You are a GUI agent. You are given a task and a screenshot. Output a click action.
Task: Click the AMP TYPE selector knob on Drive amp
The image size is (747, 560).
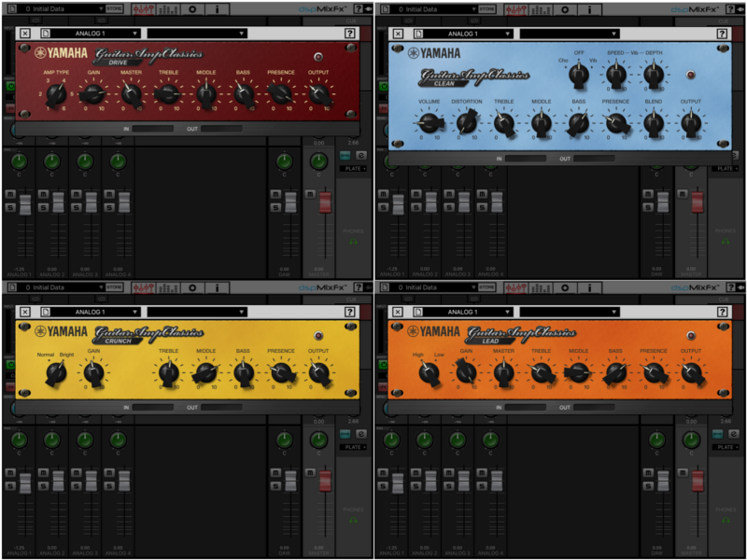point(56,94)
